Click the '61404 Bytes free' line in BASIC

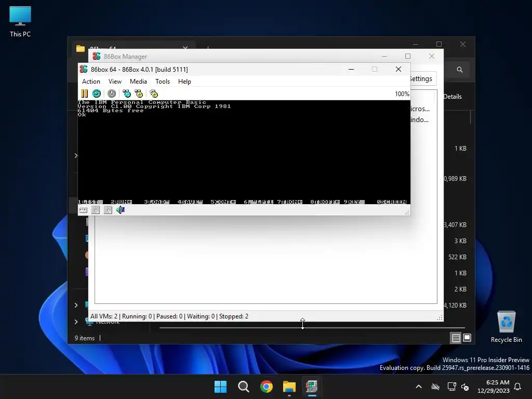coord(111,111)
